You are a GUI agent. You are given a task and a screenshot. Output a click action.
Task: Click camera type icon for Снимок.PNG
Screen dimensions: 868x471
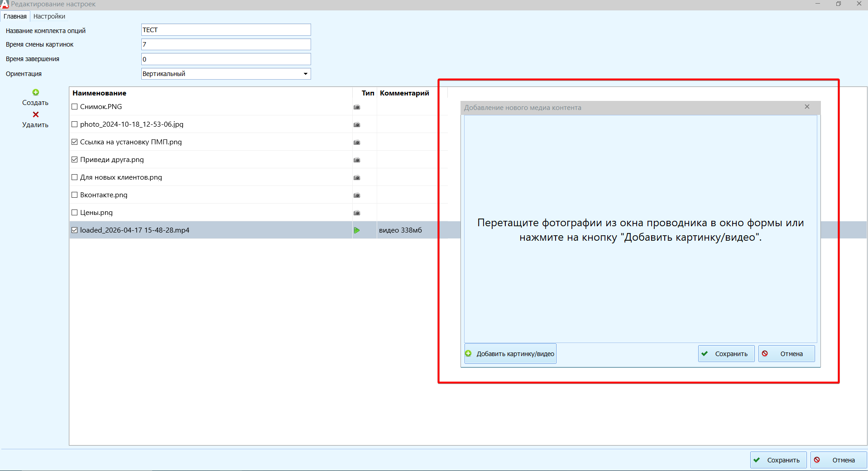(x=357, y=107)
